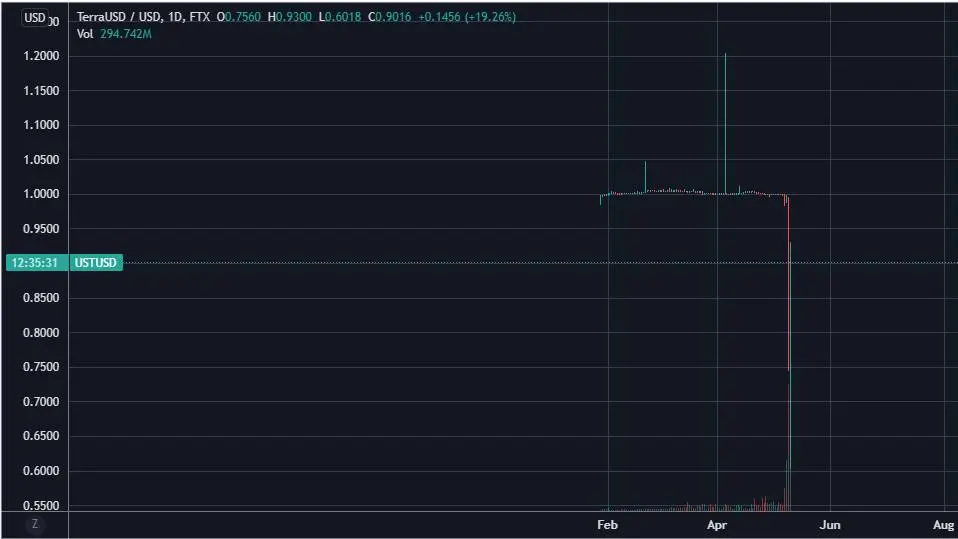This screenshot has width=958, height=539.
Task: Click the 1.1000 price axis label
Action: (x=42, y=125)
